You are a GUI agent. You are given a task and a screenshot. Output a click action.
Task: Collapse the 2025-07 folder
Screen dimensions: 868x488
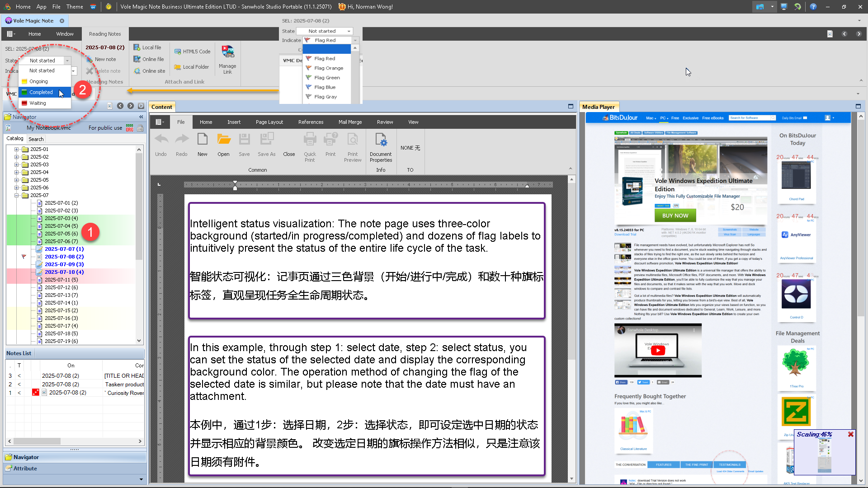click(x=16, y=195)
